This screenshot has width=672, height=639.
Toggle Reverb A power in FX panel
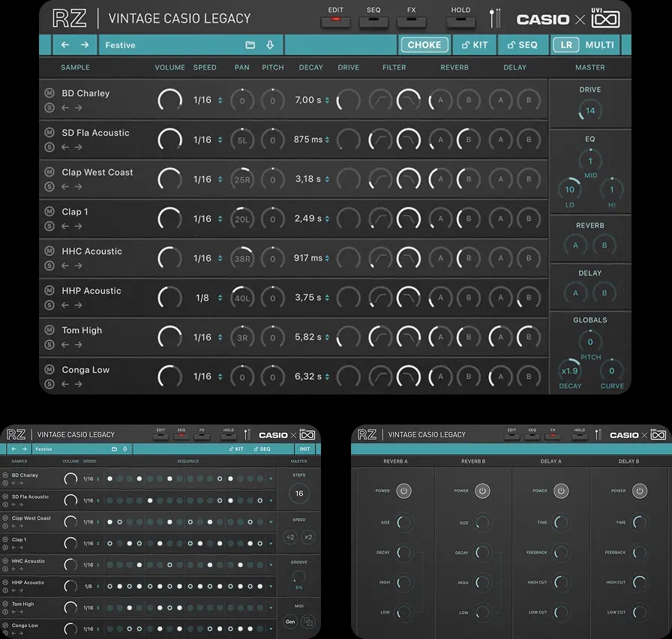click(x=403, y=491)
